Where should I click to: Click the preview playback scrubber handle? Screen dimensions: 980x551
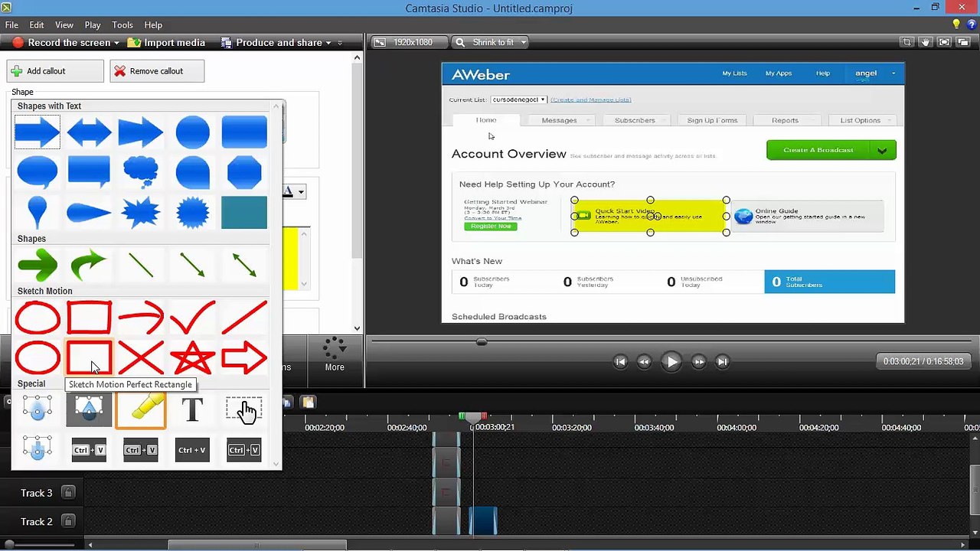481,341
